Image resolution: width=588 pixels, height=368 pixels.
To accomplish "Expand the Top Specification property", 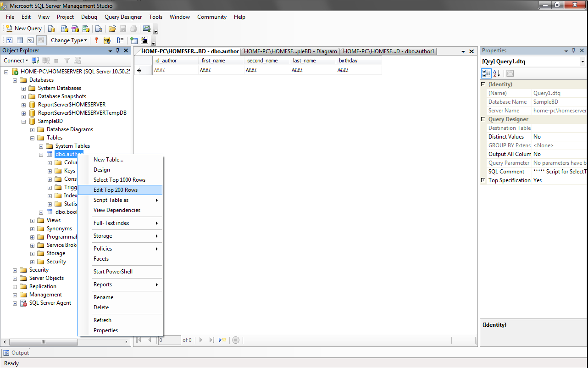I will click(x=483, y=180).
